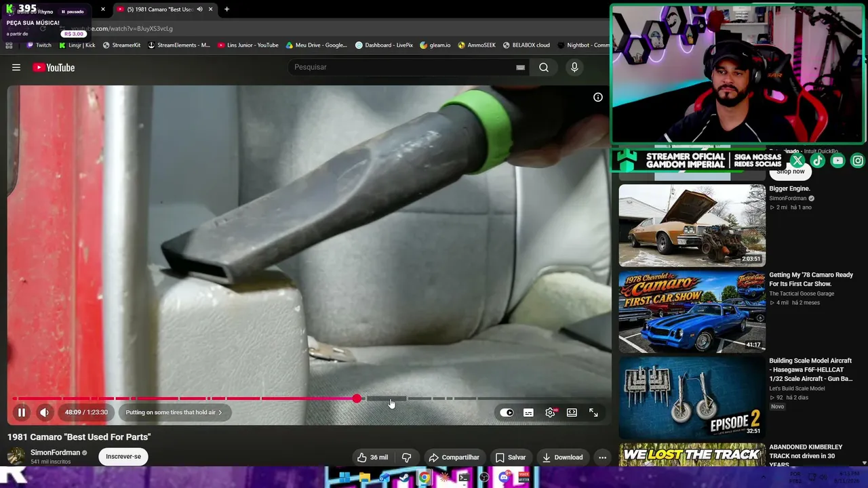Image resolution: width=868 pixels, height=488 pixels.
Task: Like the video with 36 mil likes
Action: coord(372,457)
